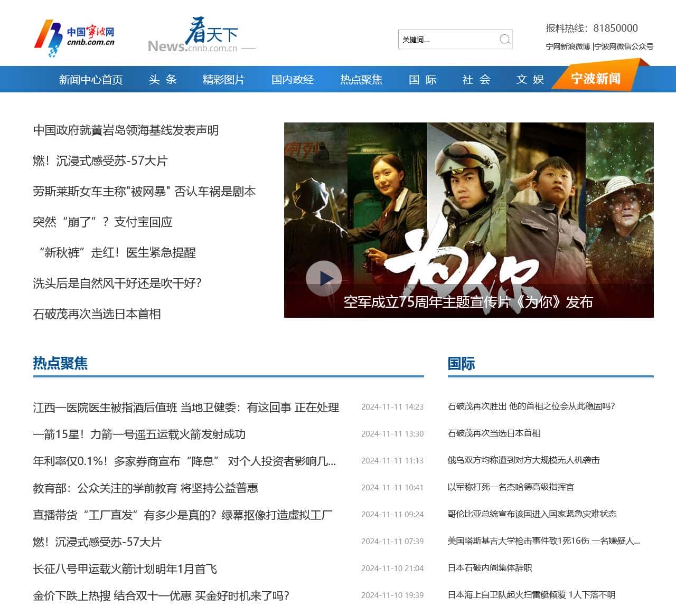Open 江西一医院医生被指酒后值班 article

tap(186, 407)
